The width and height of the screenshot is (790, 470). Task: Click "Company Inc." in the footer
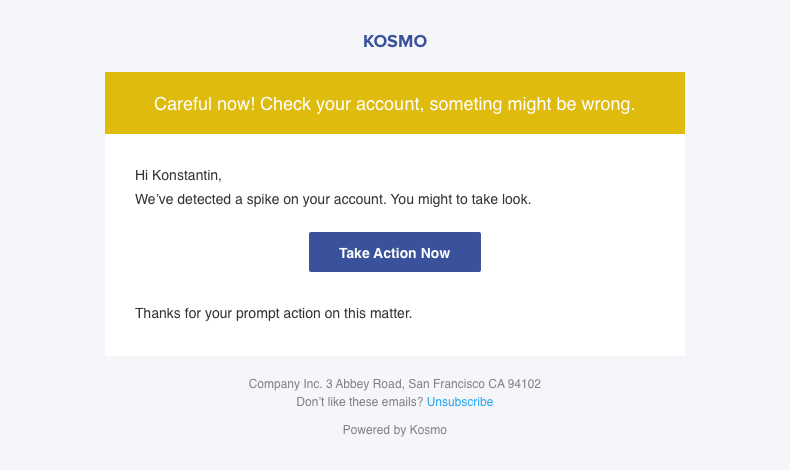pyautogui.click(x=285, y=383)
